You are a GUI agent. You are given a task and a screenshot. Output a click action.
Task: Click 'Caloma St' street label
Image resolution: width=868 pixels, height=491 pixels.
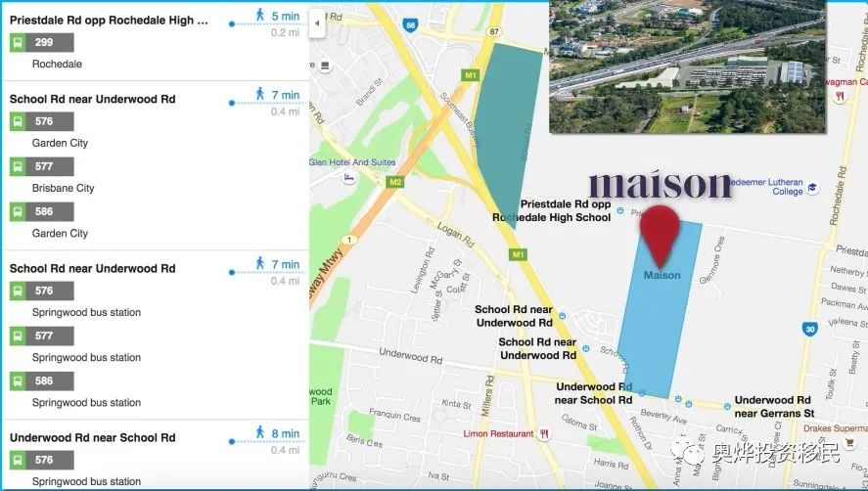point(579,423)
